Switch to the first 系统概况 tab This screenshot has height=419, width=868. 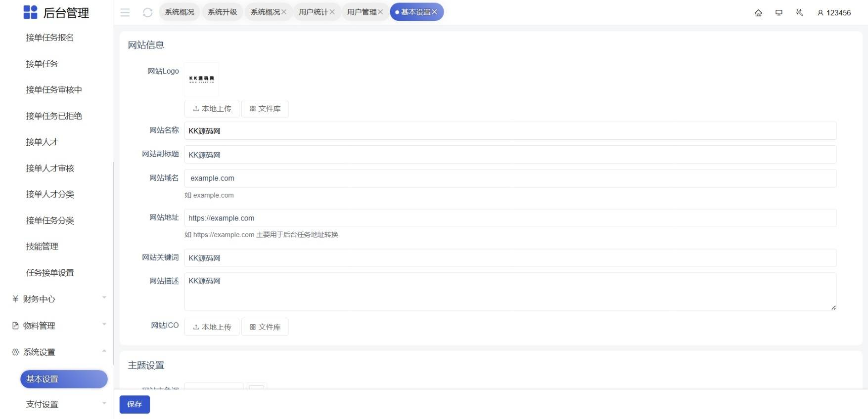click(179, 12)
